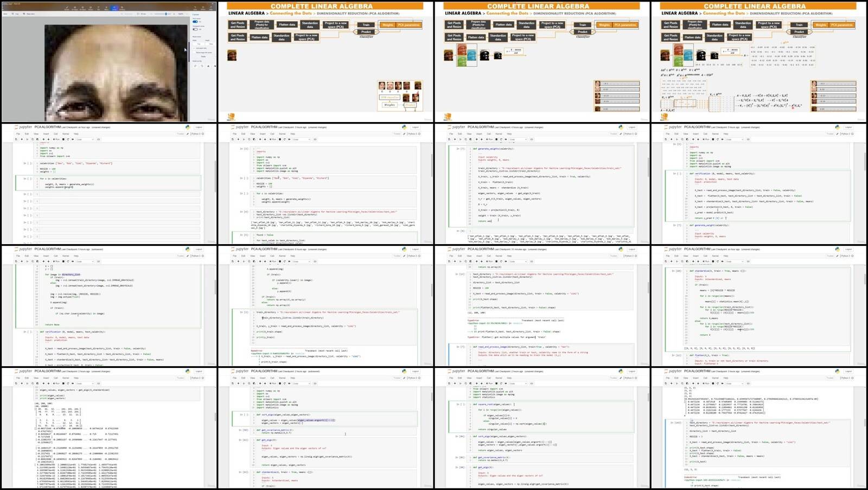868x490 pixels.
Task: Open command palette icon in empty-cells notebook
Action: click(98, 139)
